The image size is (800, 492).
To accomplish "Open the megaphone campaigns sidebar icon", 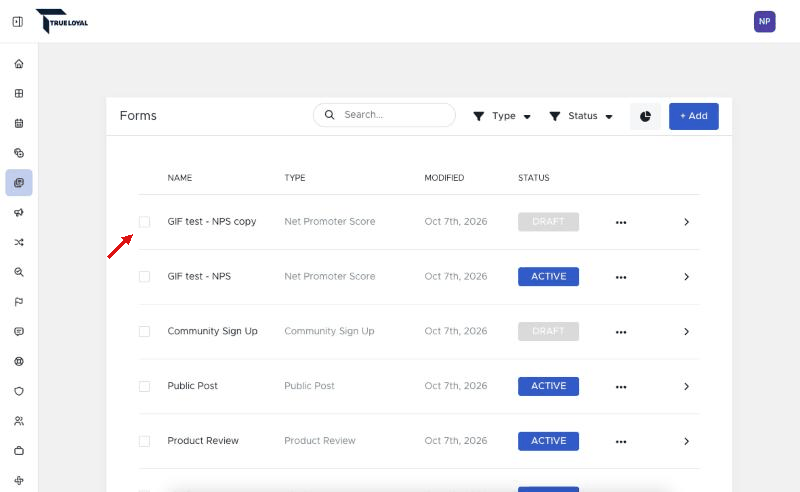I will click(19, 212).
